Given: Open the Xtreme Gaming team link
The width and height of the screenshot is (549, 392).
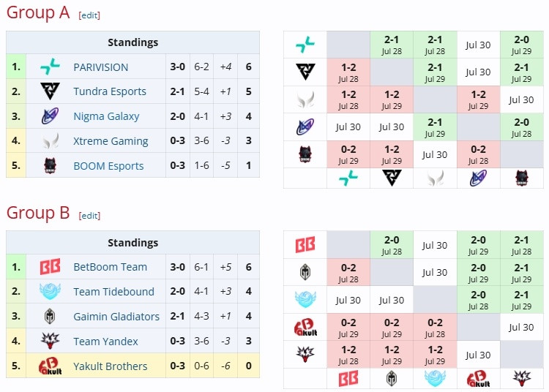Looking at the screenshot, I should (111, 141).
